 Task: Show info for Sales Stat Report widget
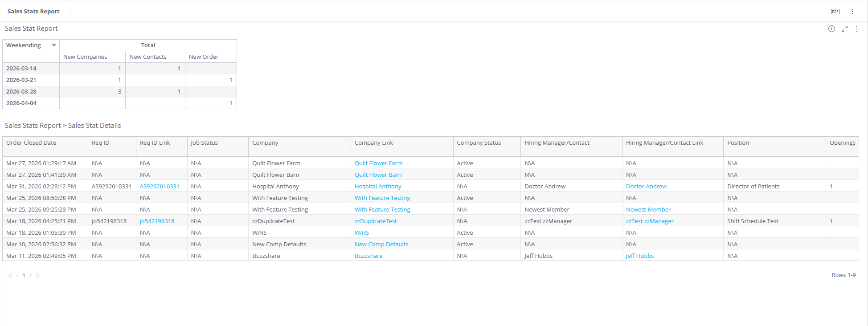click(x=831, y=29)
